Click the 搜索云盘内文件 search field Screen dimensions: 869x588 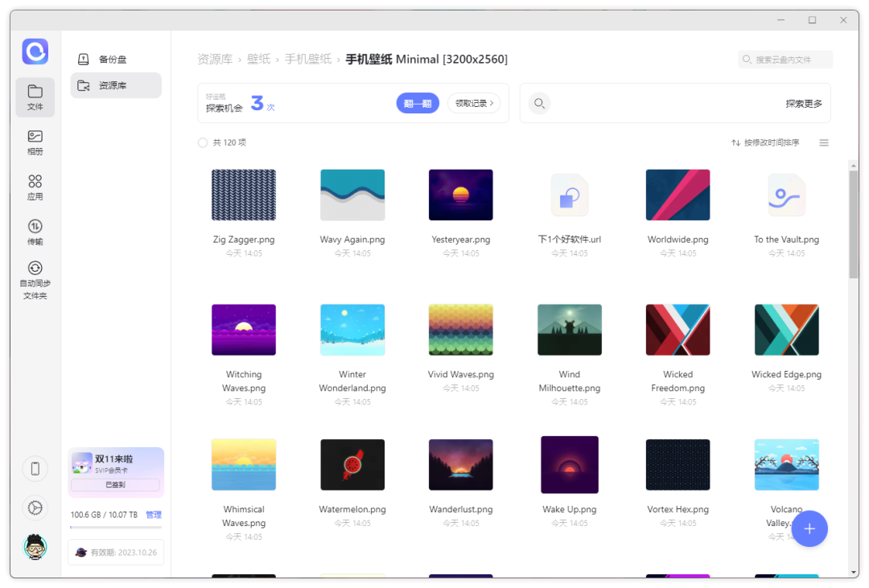[x=785, y=60]
